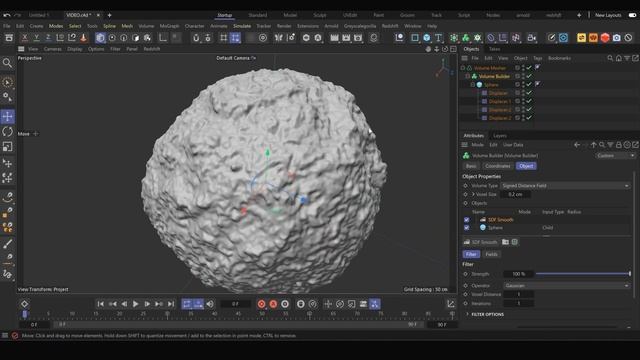Toggle X axis lock in top toolbar
Image resolution: width=640 pixels, height=360 pixels.
pyautogui.click(x=24, y=38)
